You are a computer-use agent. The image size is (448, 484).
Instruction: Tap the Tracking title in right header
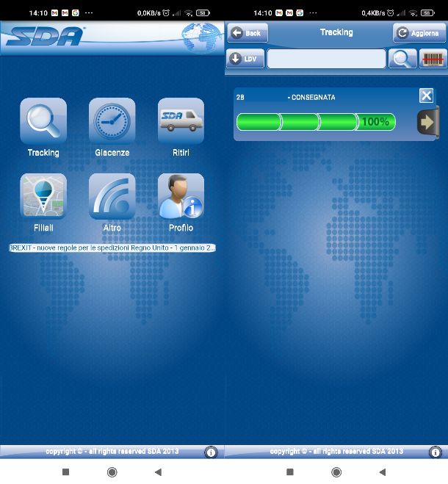(x=336, y=32)
